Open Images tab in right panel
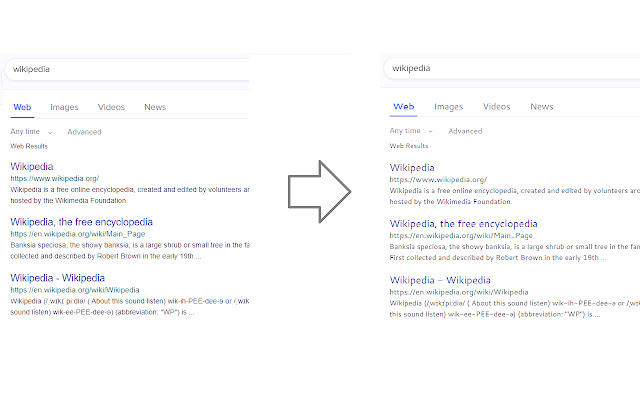 tap(449, 107)
